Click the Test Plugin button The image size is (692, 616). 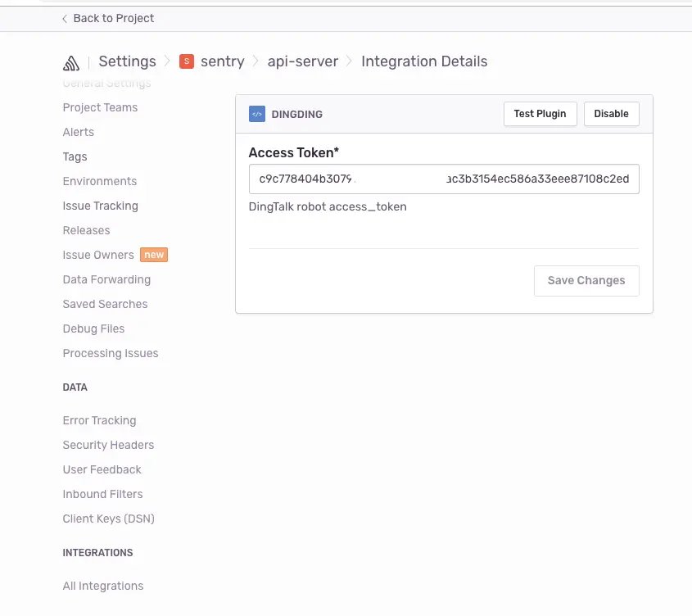[540, 114]
